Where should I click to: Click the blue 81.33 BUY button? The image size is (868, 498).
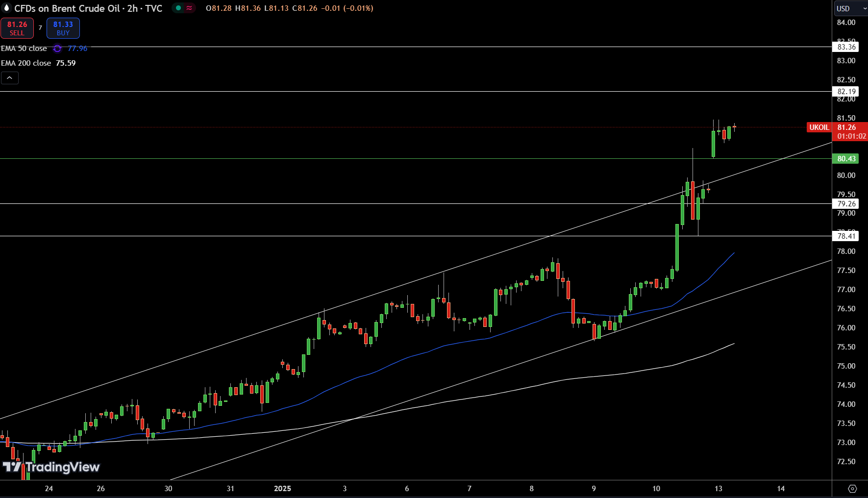point(63,28)
